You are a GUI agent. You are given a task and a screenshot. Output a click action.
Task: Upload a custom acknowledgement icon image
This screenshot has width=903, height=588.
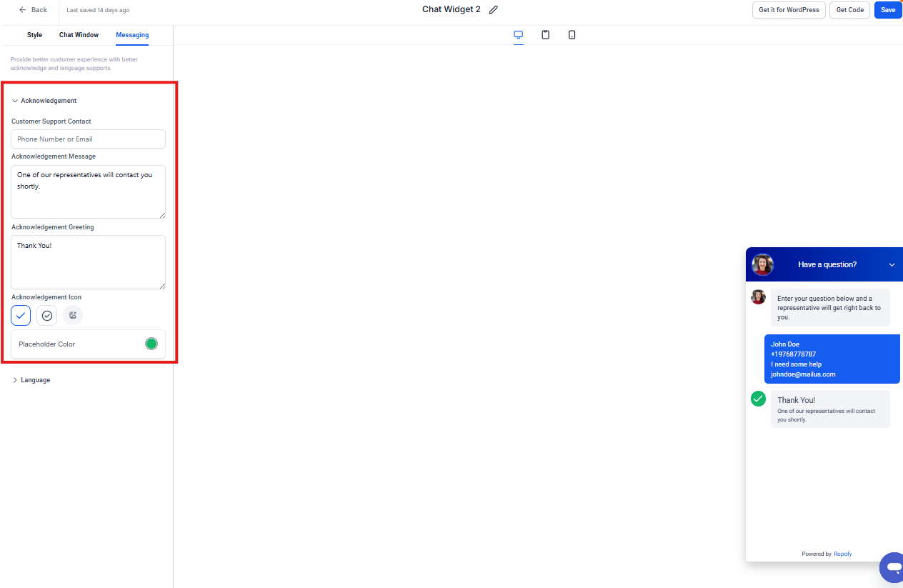[73, 315]
